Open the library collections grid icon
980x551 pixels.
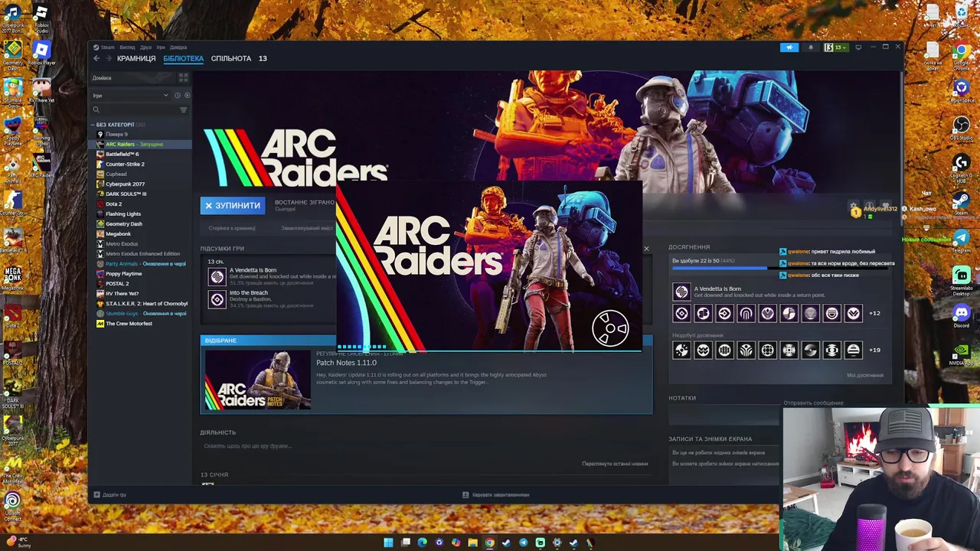(183, 78)
